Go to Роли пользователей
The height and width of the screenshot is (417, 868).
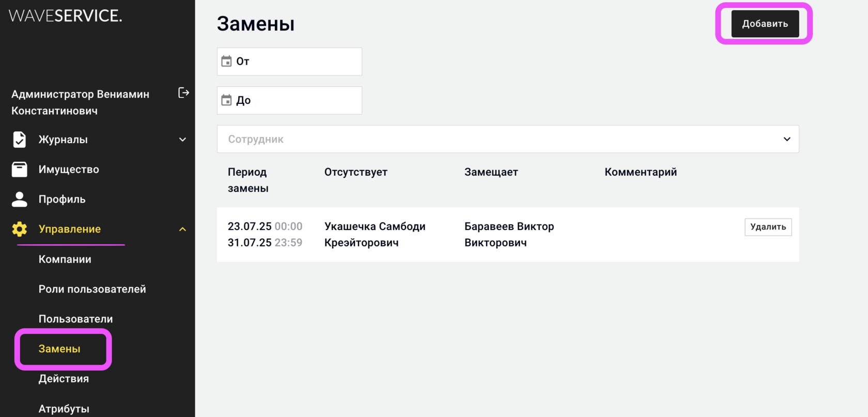pyautogui.click(x=92, y=289)
